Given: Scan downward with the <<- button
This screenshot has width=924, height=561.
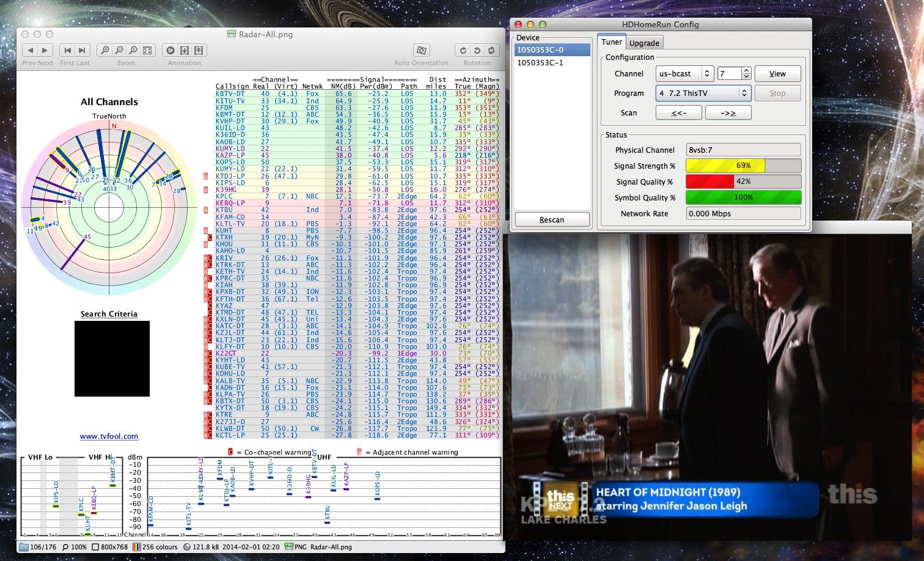Looking at the screenshot, I should [x=678, y=113].
